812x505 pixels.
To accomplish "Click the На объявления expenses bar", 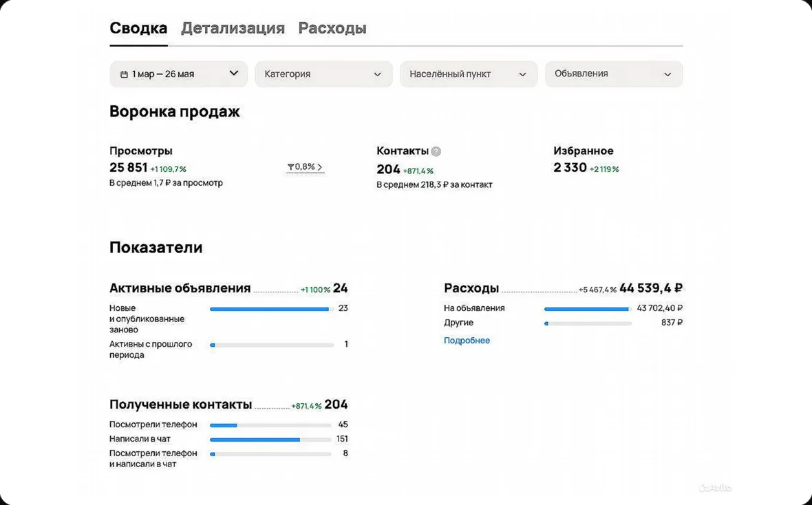I will (x=588, y=309).
